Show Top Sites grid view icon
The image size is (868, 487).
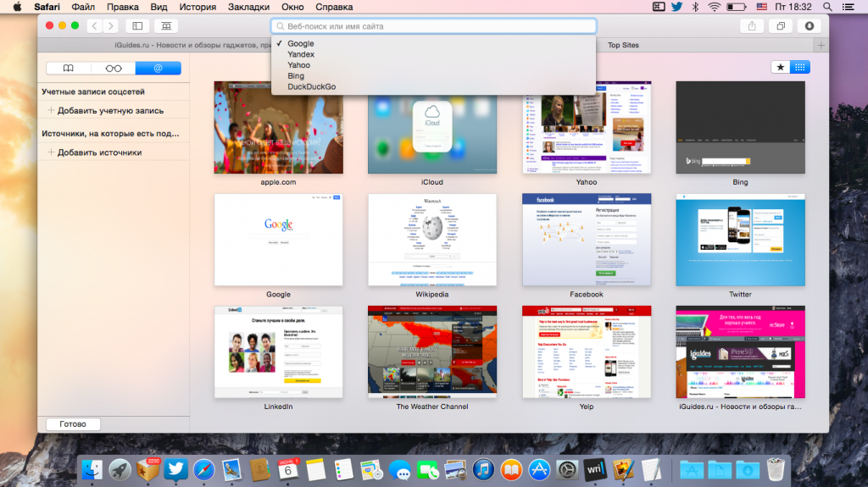pos(800,67)
